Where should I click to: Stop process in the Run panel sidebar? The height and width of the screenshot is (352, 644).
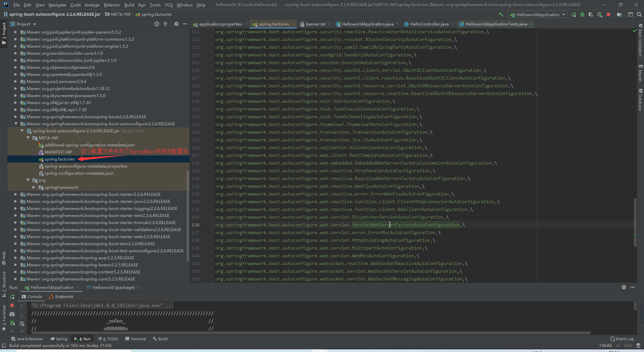click(12, 305)
